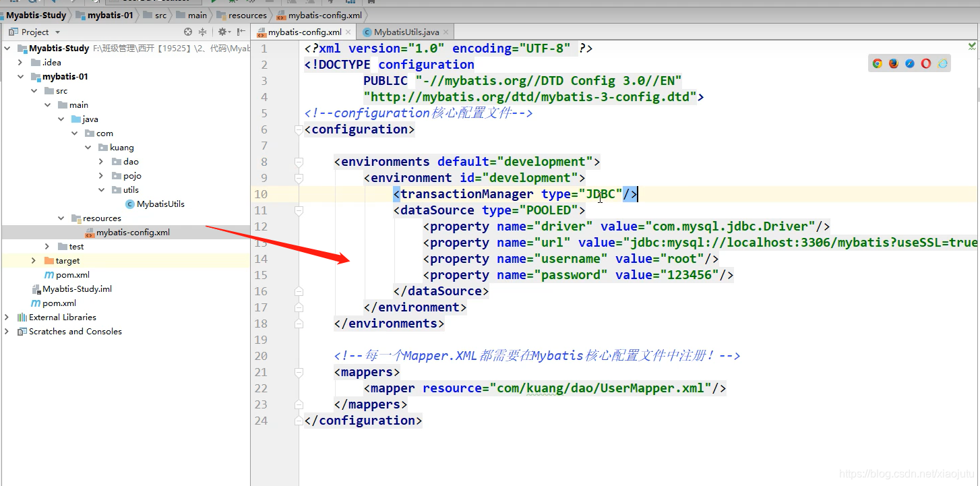The height and width of the screenshot is (486, 980).
Task: Click mybatis-config.xml in the breadcrumb bar
Action: pos(319,15)
